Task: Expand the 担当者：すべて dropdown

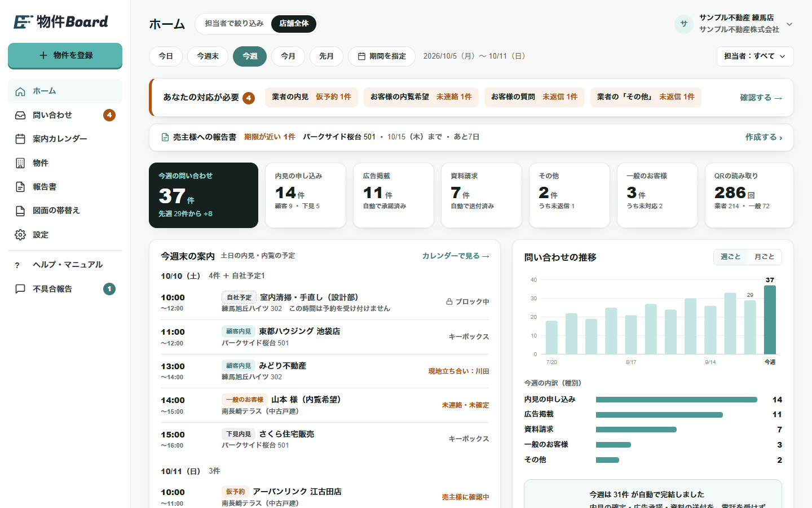Action: (x=755, y=56)
